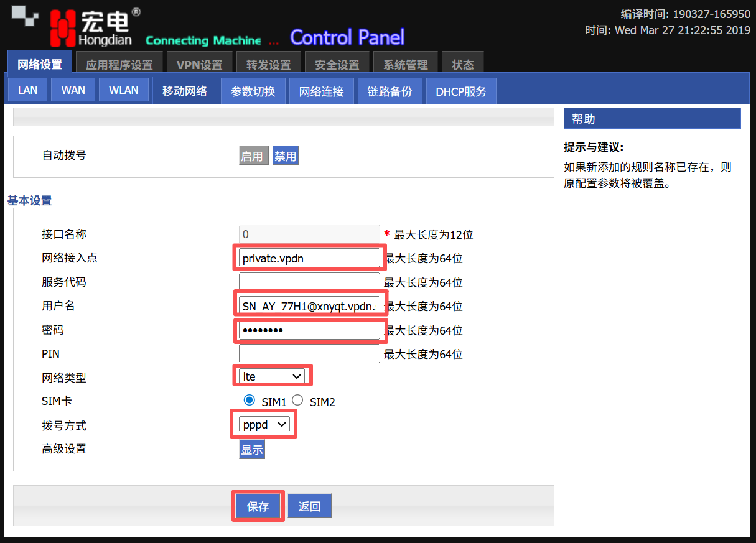Focus the 用户名 username field

pos(309,306)
